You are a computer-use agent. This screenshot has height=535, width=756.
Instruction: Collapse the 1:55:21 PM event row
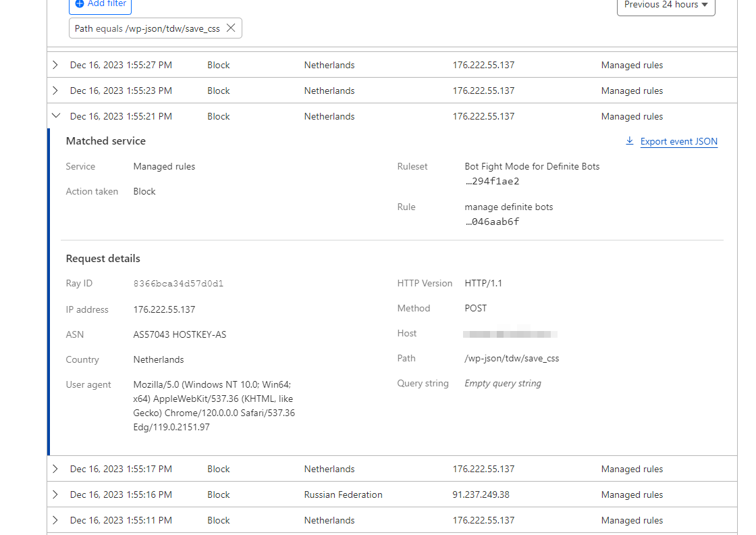(56, 116)
